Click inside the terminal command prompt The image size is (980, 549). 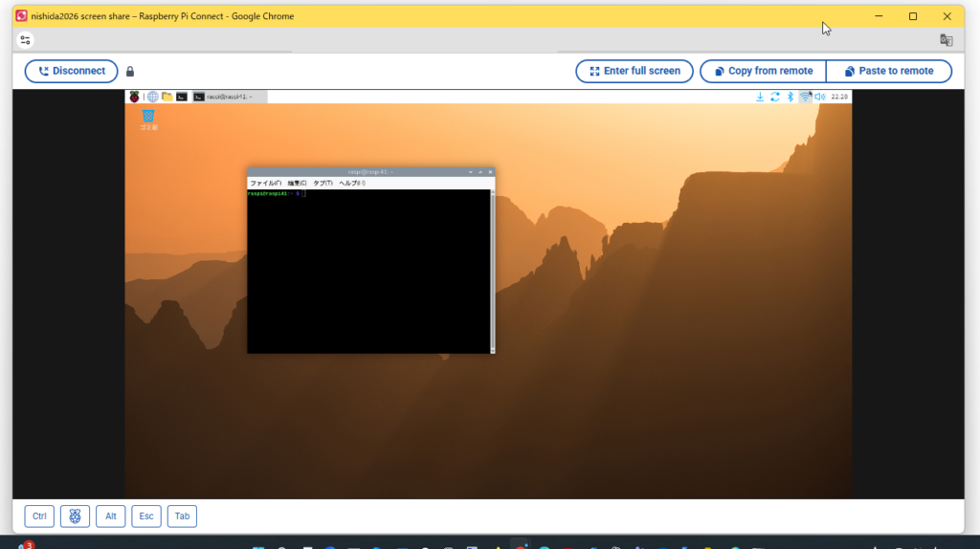point(368,268)
